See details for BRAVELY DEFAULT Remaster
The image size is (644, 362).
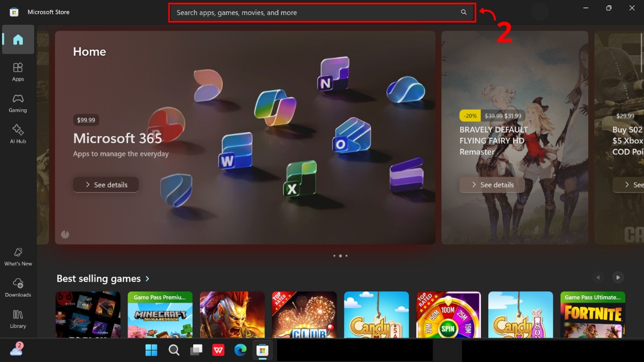coord(492,184)
